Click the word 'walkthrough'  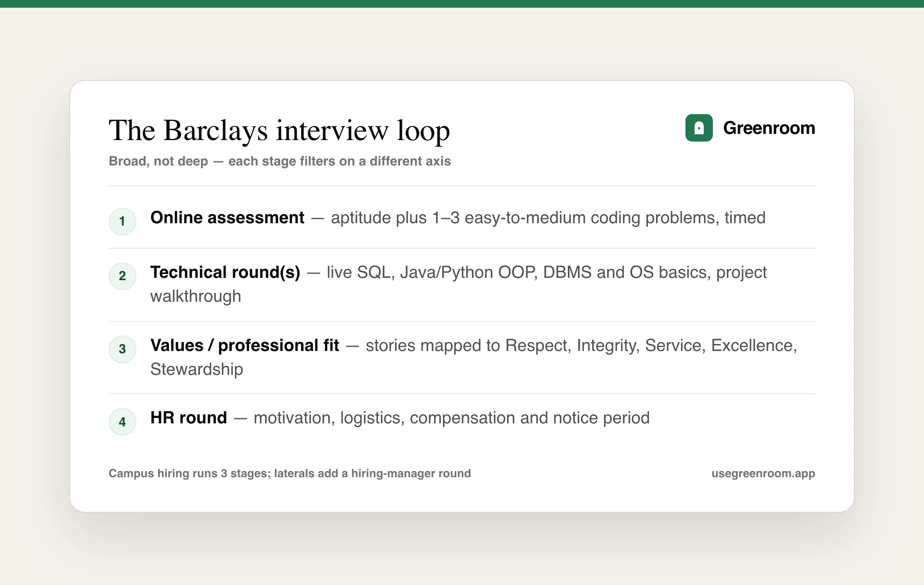[x=196, y=296]
